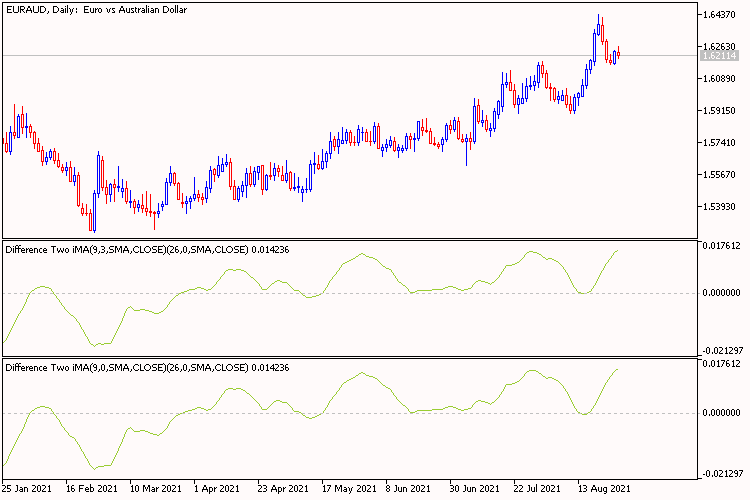Click the tall blue candle at the August peak
The height and width of the screenshot is (500, 750).
point(594,48)
